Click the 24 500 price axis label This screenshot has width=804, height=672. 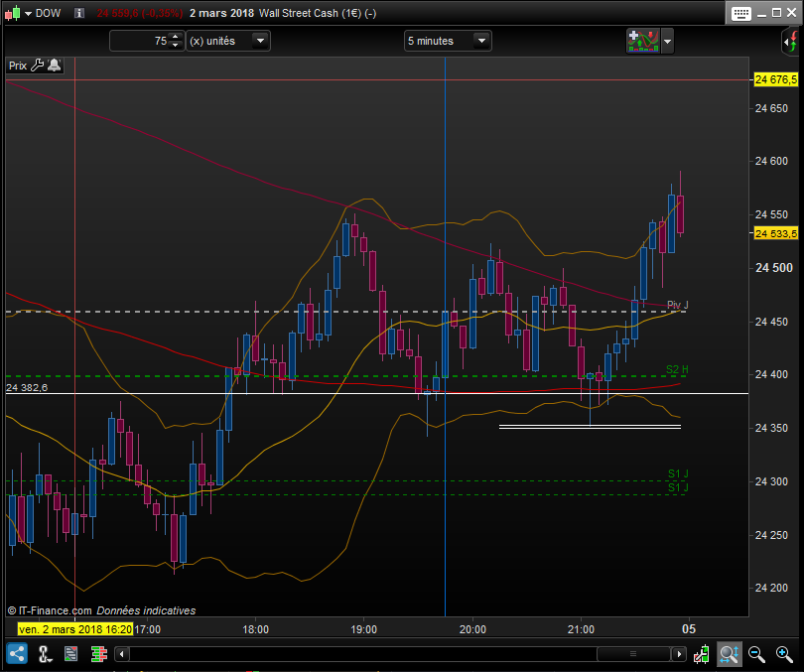[x=774, y=268]
